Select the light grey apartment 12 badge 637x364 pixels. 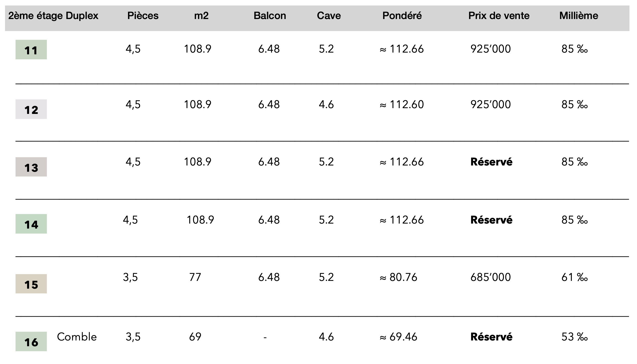click(31, 109)
